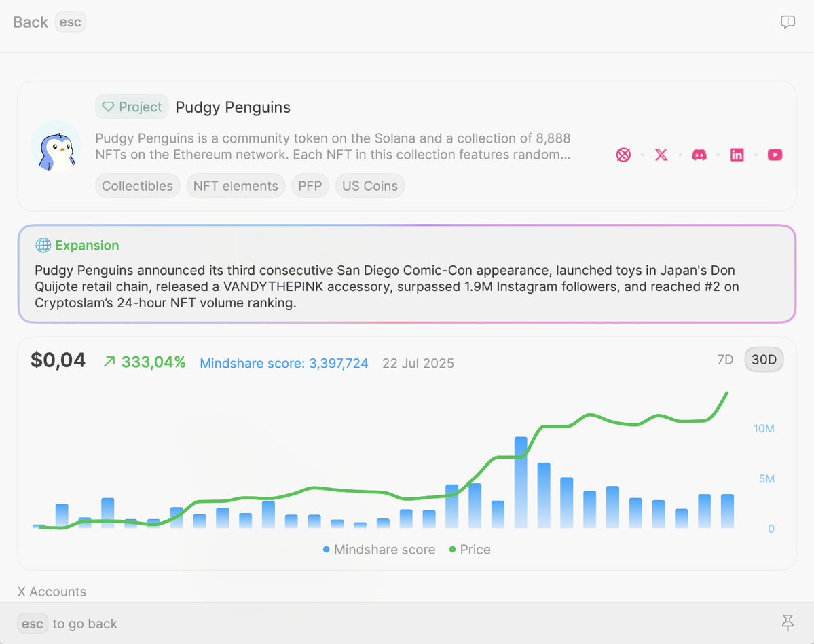Click the green upward arrow icon
The width and height of the screenshot is (814, 644).
pos(109,362)
